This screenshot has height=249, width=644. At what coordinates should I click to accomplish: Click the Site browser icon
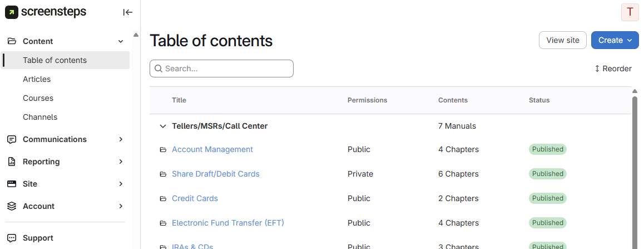tap(12, 184)
